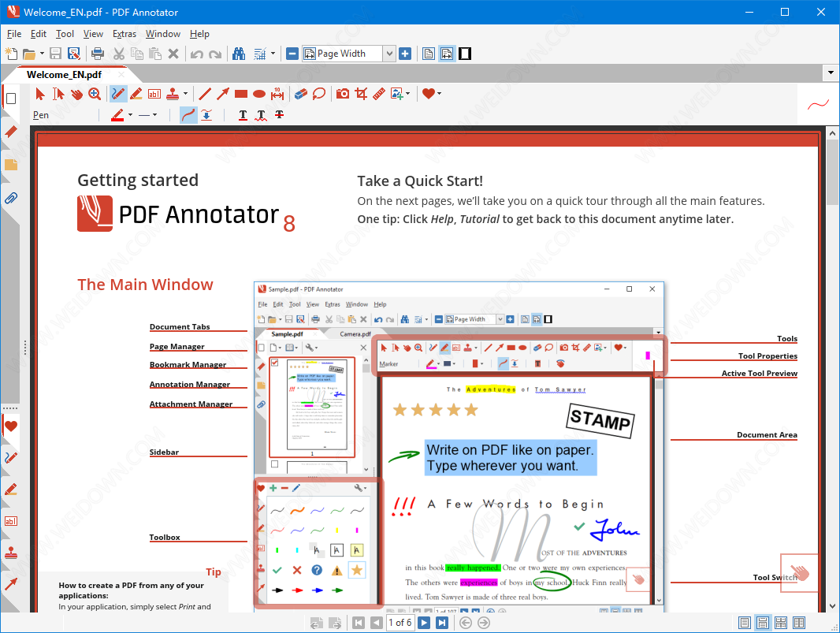The width and height of the screenshot is (840, 633).
Task: Zoom out with the minus button
Action: pos(292,54)
